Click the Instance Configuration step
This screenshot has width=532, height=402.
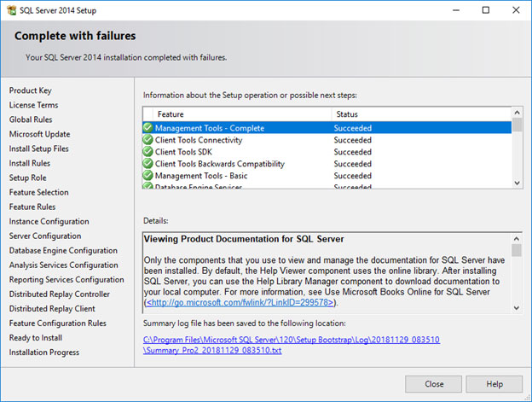click(x=49, y=221)
